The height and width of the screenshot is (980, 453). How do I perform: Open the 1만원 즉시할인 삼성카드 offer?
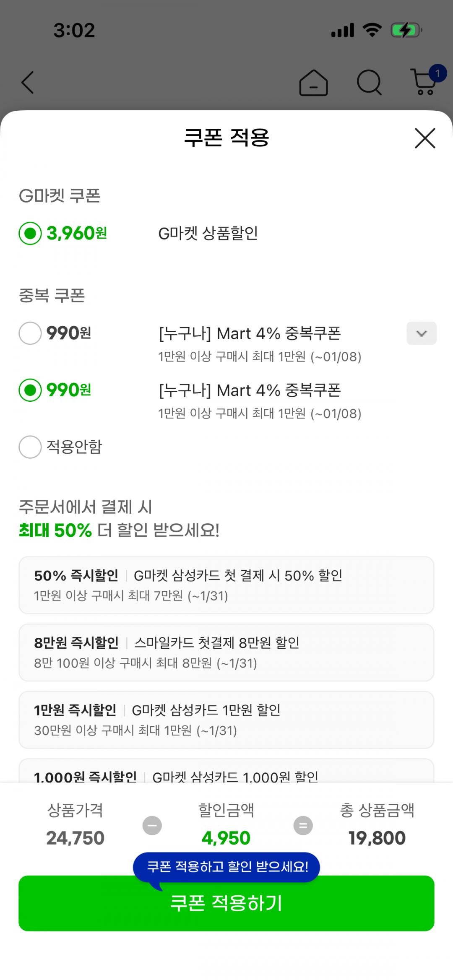(226, 720)
